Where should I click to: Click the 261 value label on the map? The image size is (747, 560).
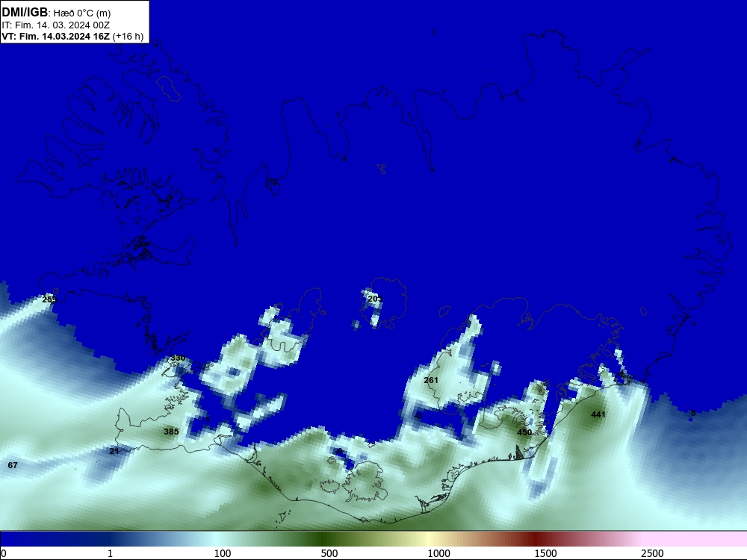tap(431, 380)
